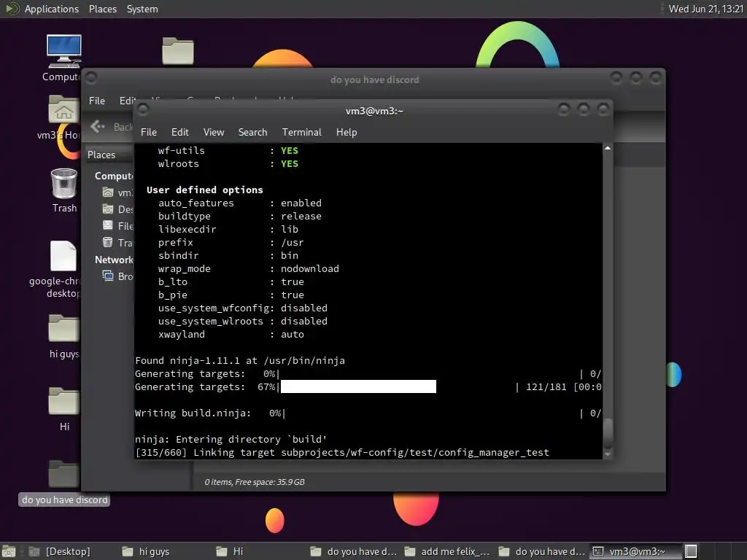Open System menu in top panel
This screenshot has height=560, width=747.
click(142, 9)
